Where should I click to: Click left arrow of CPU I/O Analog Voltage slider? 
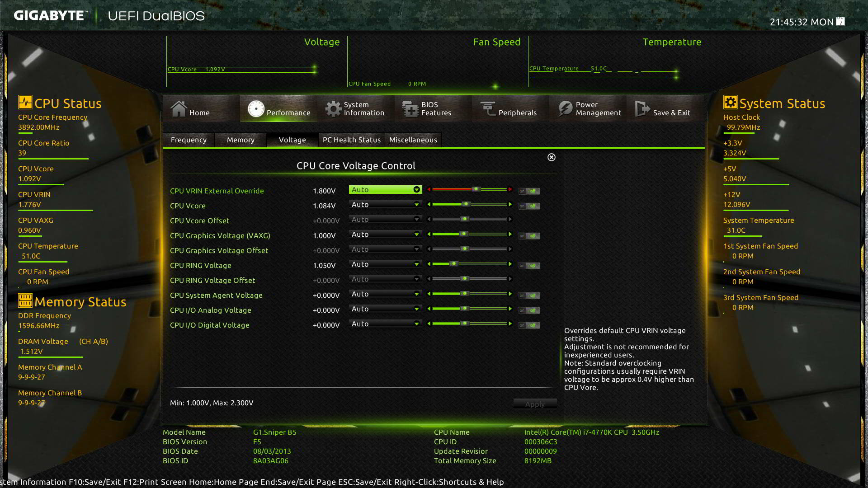point(429,309)
